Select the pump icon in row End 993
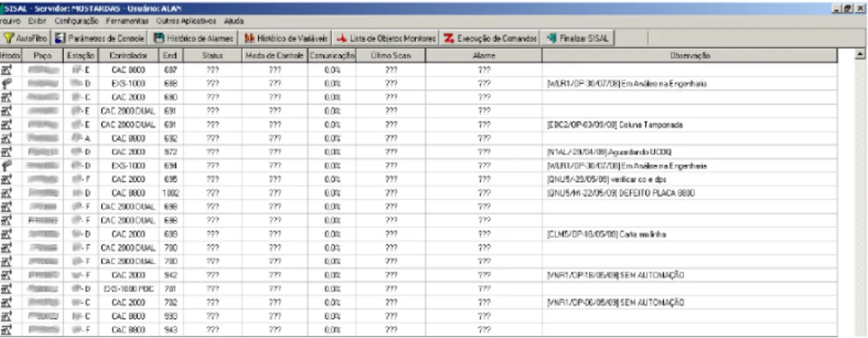The height and width of the screenshot is (338, 868). point(7,316)
